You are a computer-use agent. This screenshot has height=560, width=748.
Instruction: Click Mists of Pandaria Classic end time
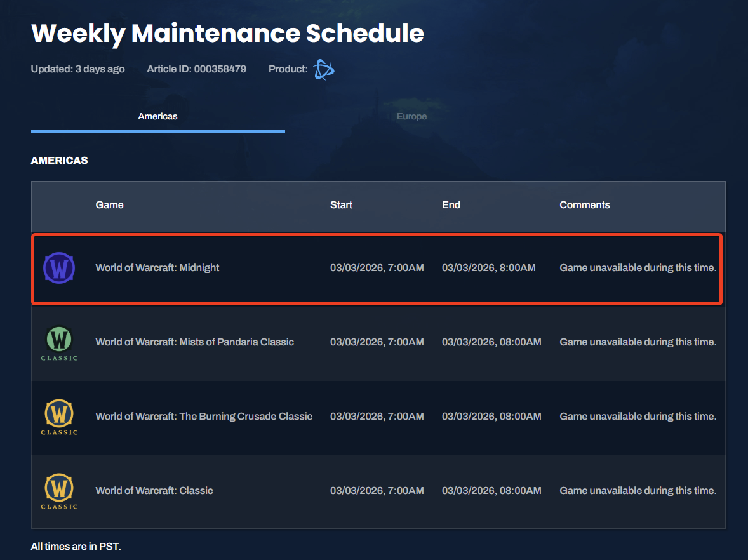coord(491,342)
